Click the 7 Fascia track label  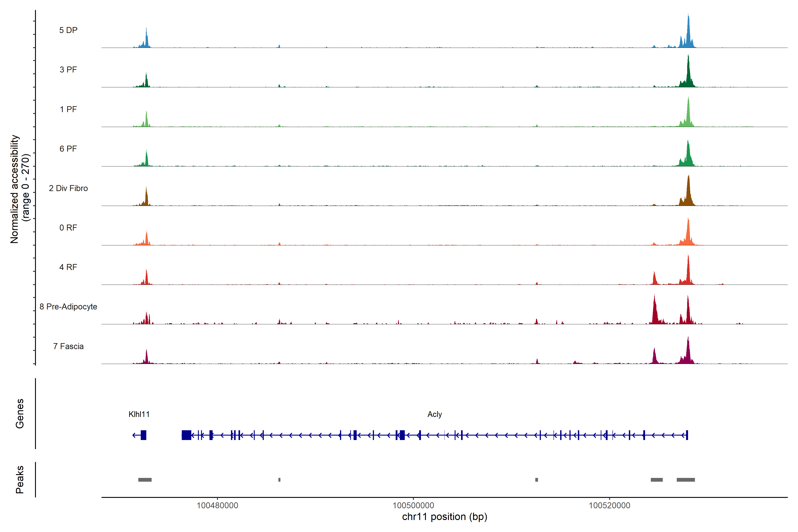click(x=68, y=346)
